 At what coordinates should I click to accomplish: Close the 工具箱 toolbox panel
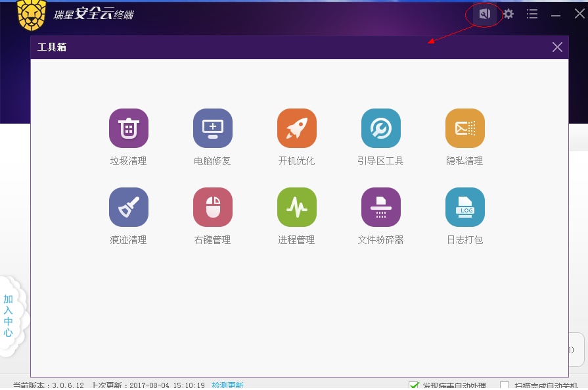pyautogui.click(x=557, y=47)
